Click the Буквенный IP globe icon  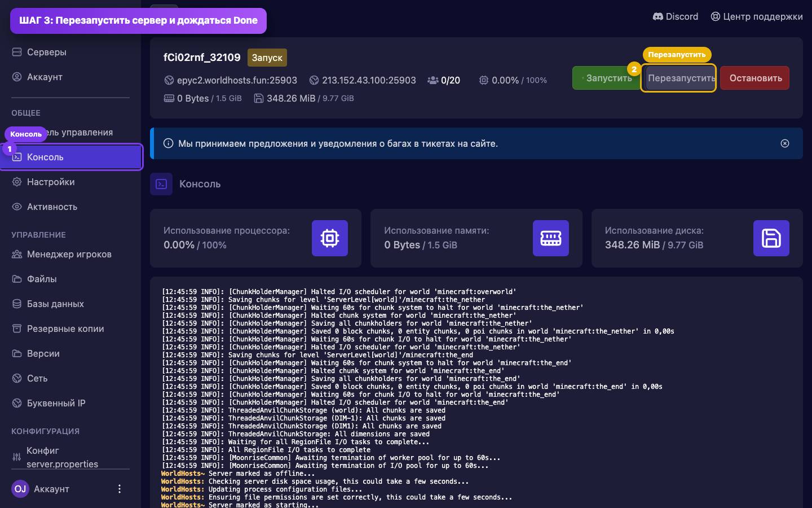17,403
